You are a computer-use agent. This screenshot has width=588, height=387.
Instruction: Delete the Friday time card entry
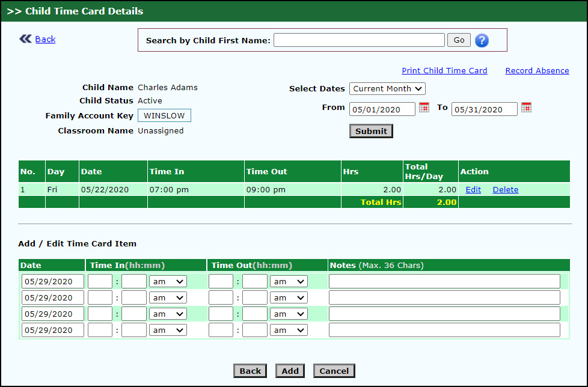[505, 189]
